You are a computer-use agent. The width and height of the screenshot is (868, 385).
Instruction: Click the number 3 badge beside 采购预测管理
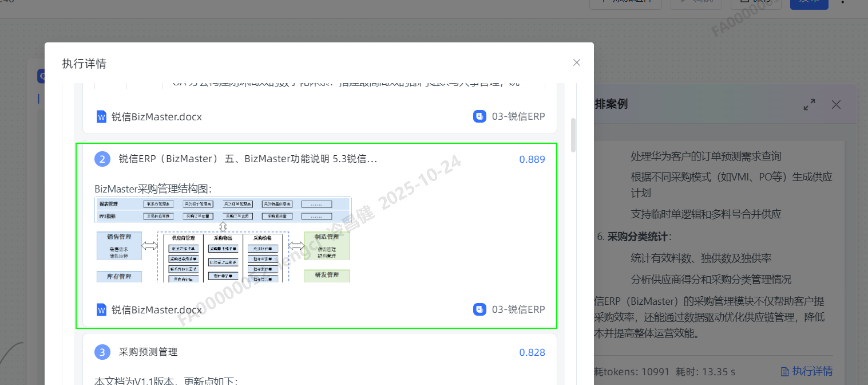tap(102, 352)
